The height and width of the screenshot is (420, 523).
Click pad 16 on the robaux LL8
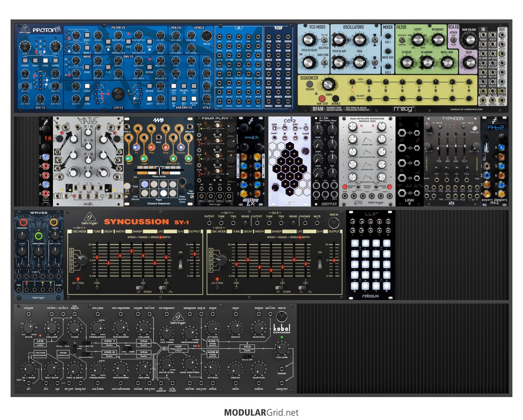click(387, 275)
